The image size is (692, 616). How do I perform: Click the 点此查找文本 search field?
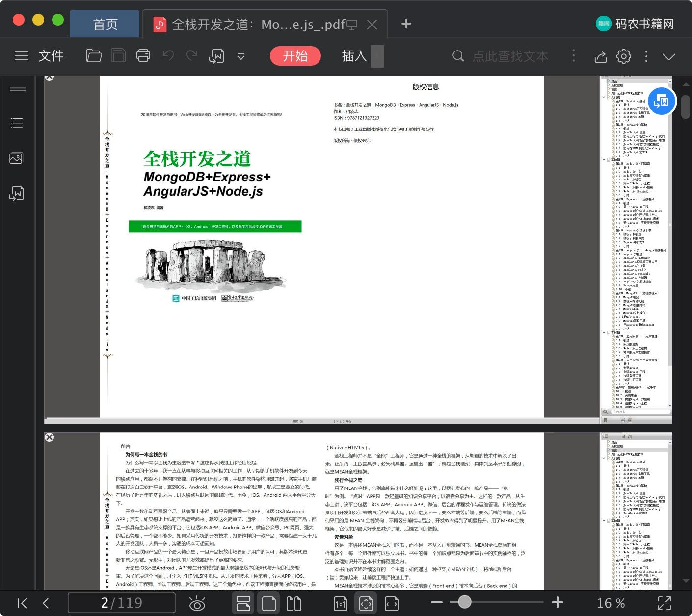(510, 56)
